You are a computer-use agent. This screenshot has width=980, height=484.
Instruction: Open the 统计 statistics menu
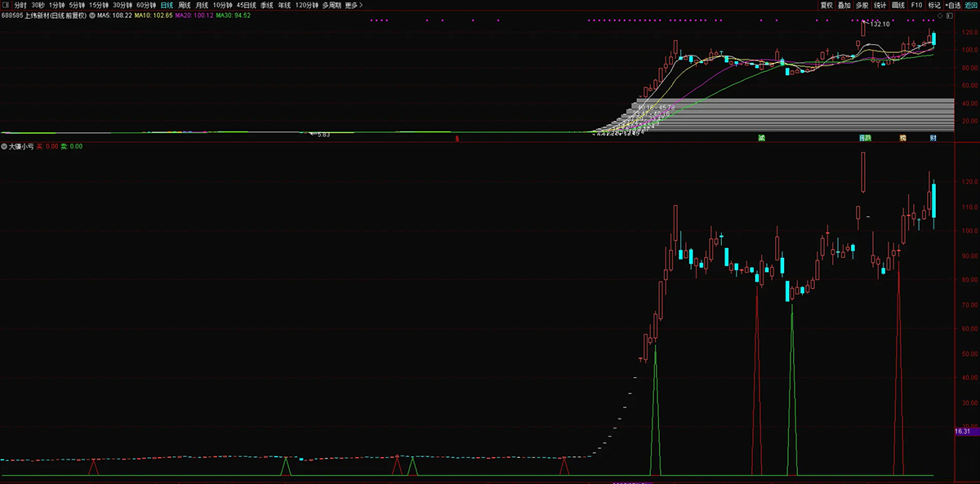[x=880, y=5]
